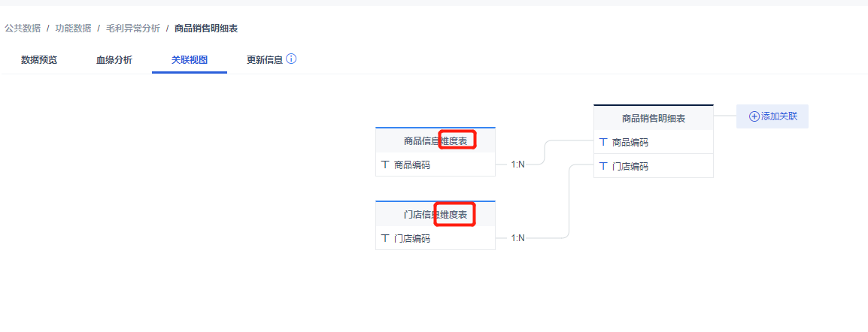
Task: Click the 1:N label on 门店编码 relation
Action: point(518,238)
